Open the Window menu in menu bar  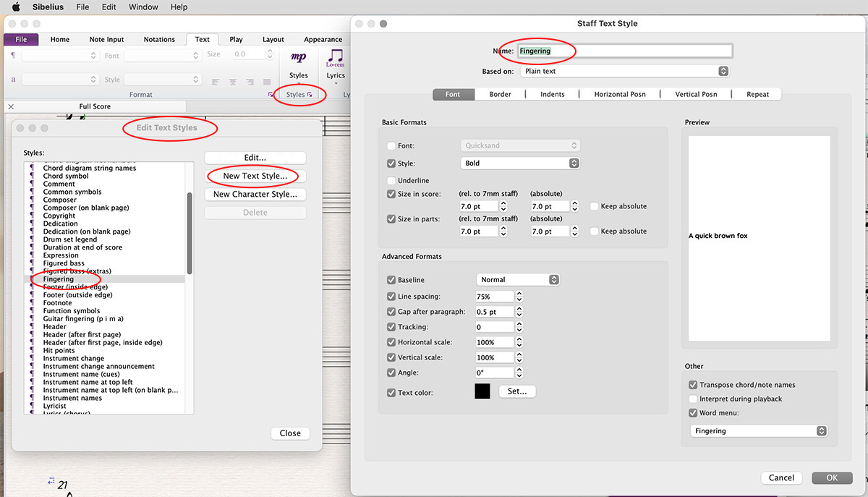(143, 7)
